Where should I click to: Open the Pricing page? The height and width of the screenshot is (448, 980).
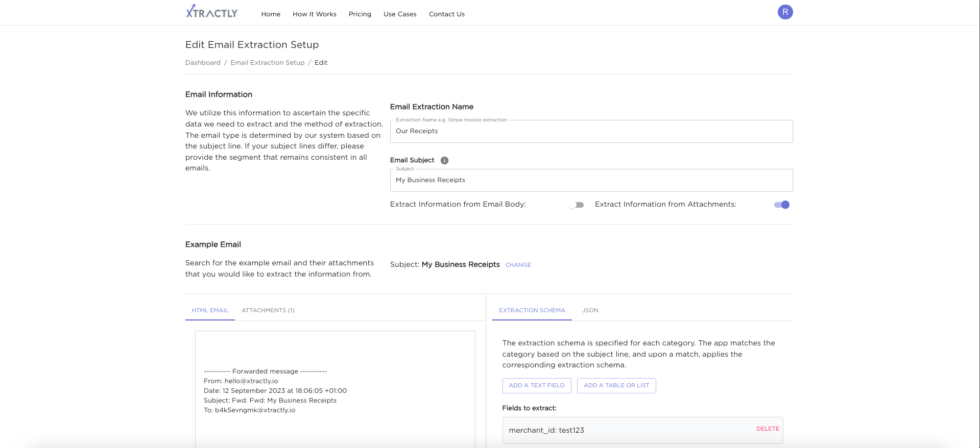pos(360,14)
